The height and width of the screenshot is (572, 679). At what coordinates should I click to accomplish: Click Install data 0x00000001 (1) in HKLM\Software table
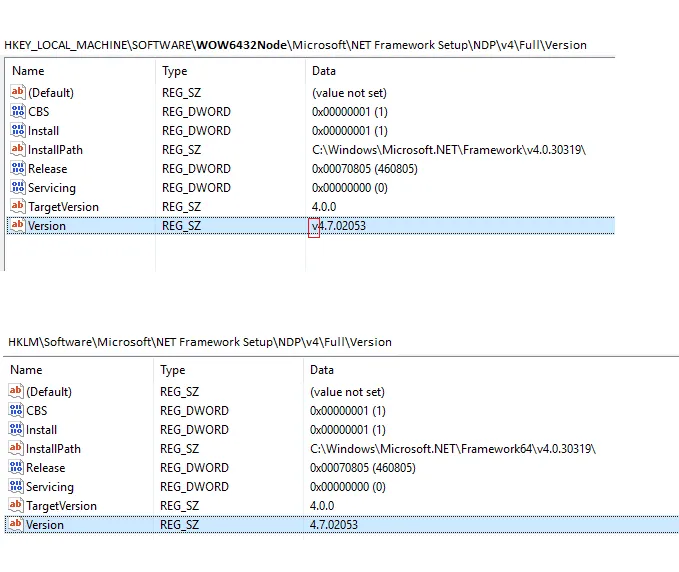[348, 430]
